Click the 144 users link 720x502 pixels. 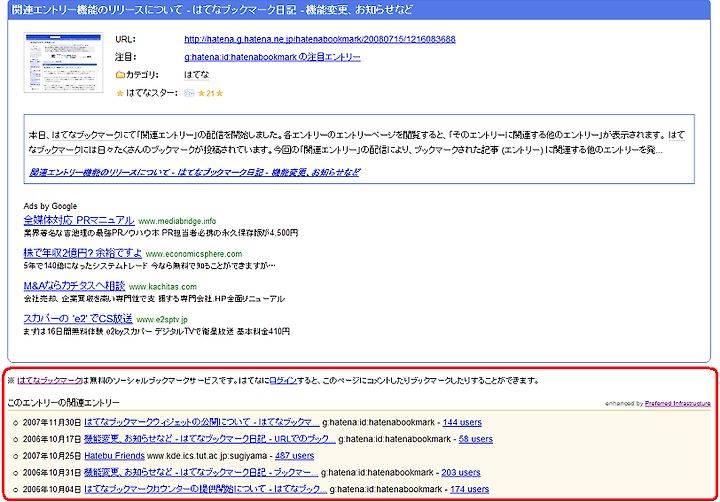pyautogui.click(x=462, y=422)
